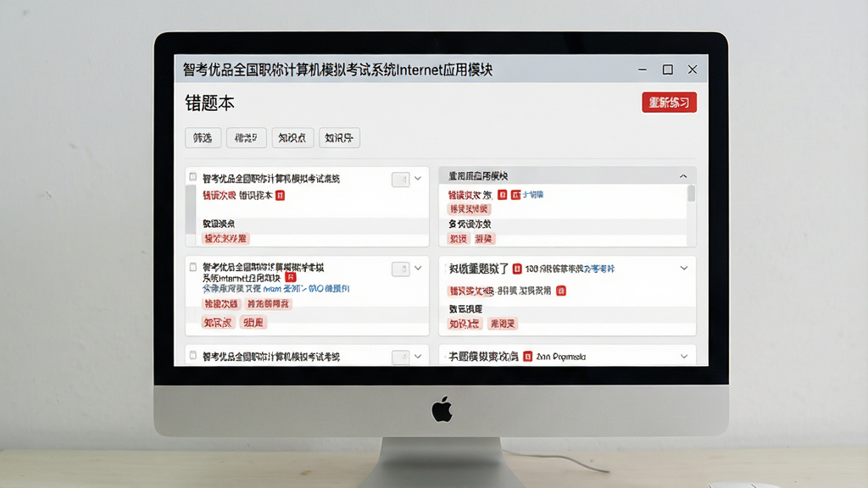Click the red 重新练习 button

[669, 103]
